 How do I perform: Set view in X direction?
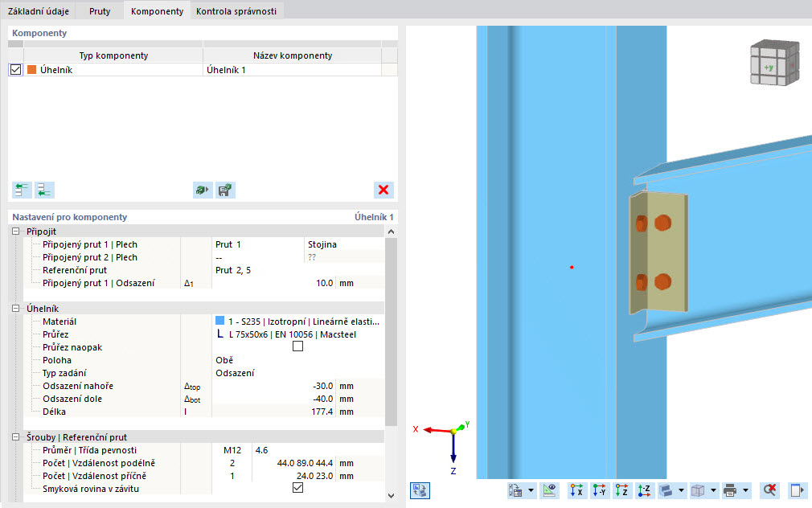click(x=576, y=490)
